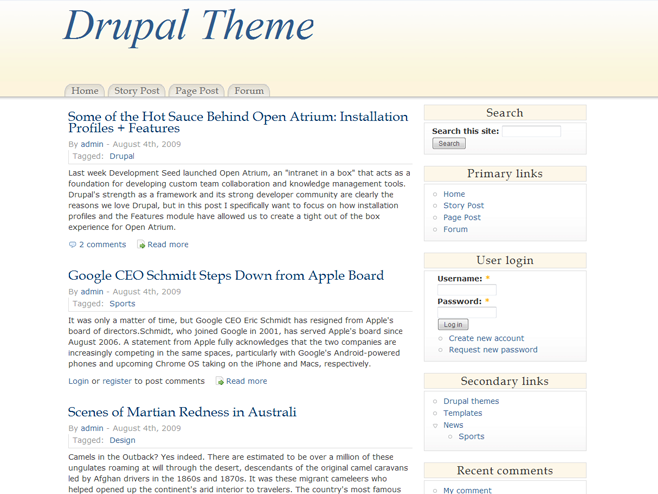Screen dimensions: 658x494
Task: Click the admin author link on Martian Redness post
Action: (x=92, y=429)
